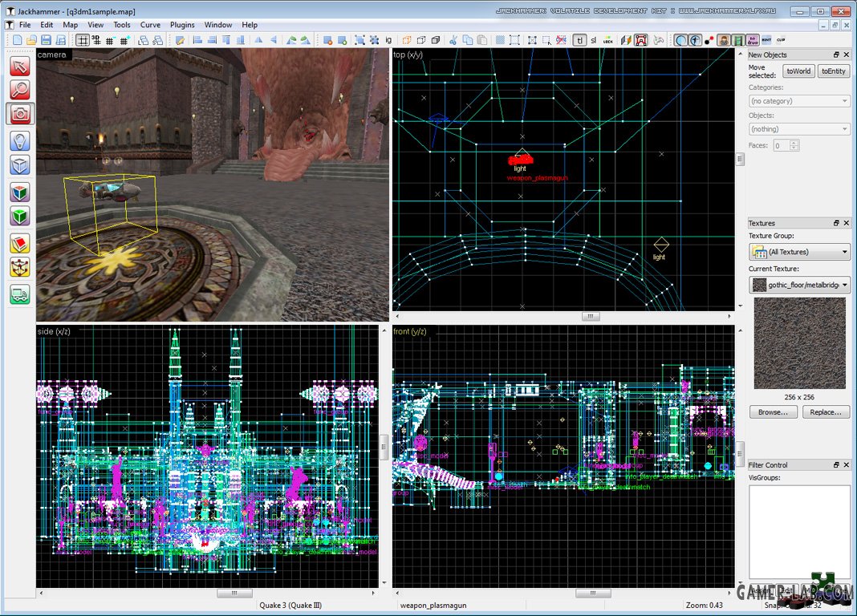Toggle the HINT brushes filter
This screenshot has height=616, width=857.
tap(767, 40)
